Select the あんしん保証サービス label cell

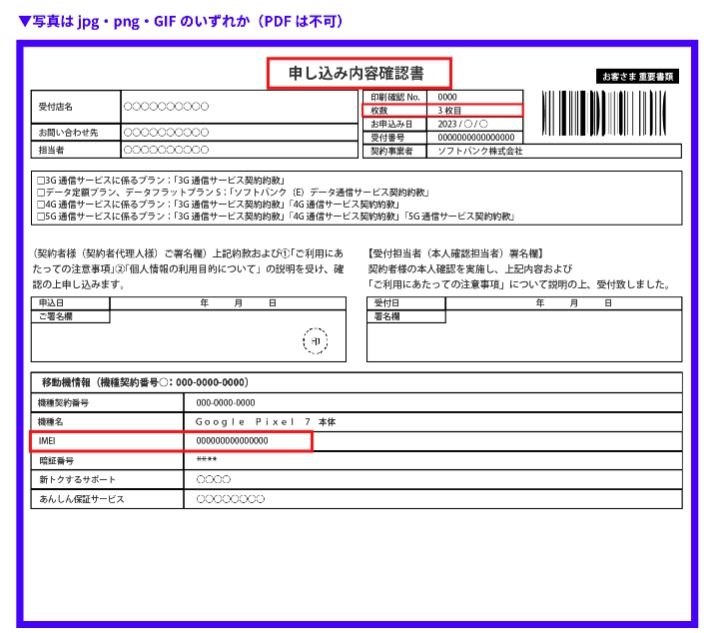tap(107, 499)
